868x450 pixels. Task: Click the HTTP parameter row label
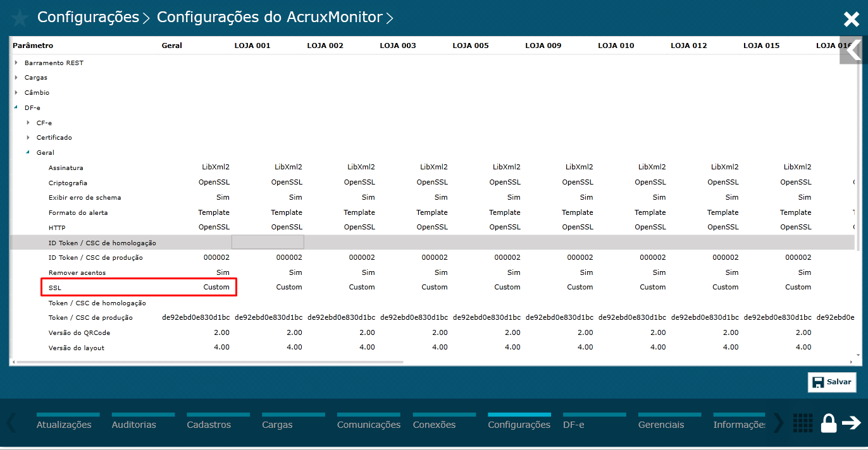pos(57,228)
